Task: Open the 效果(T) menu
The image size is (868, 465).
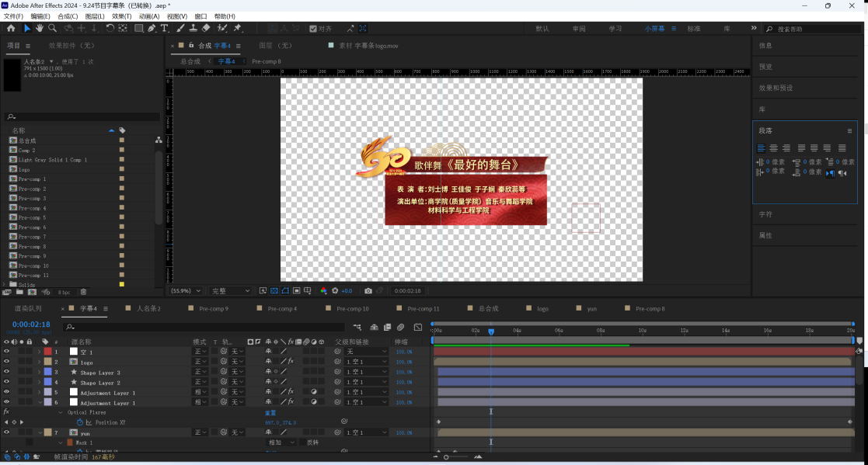Action: (x=121, y=16)
